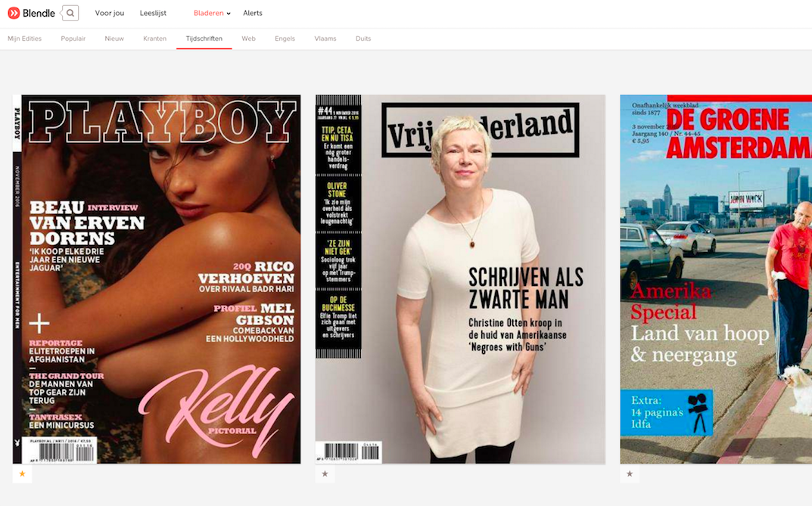Screen dimensions: 812x506
Task: Open the Vrij Nederland magazine cover
Action: point(460,279)
